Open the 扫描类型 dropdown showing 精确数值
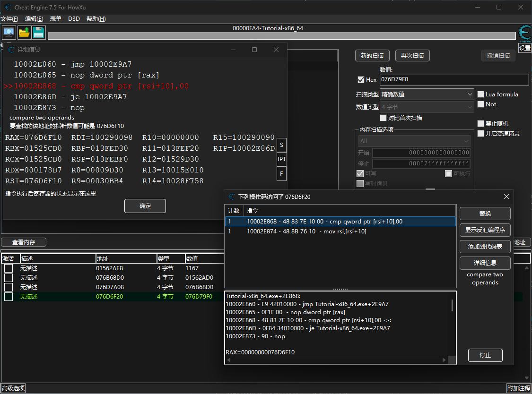Screen dimensions: 532x394 427,94
